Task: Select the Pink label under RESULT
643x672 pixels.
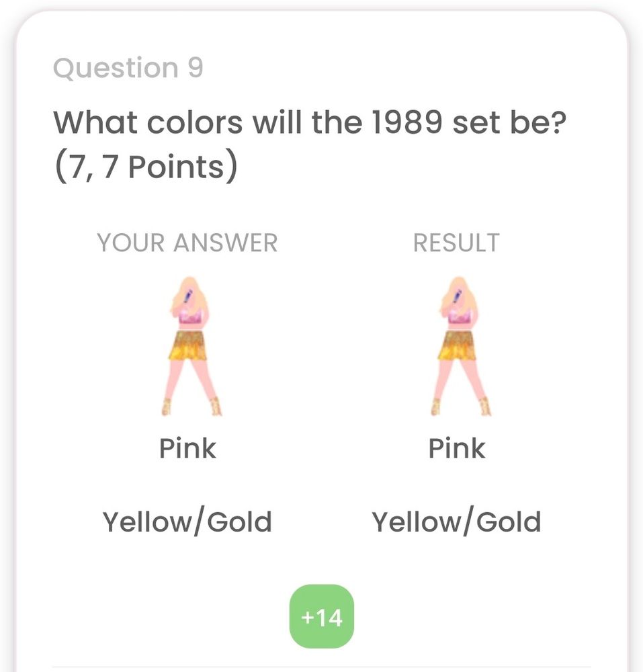Action: 457,448
